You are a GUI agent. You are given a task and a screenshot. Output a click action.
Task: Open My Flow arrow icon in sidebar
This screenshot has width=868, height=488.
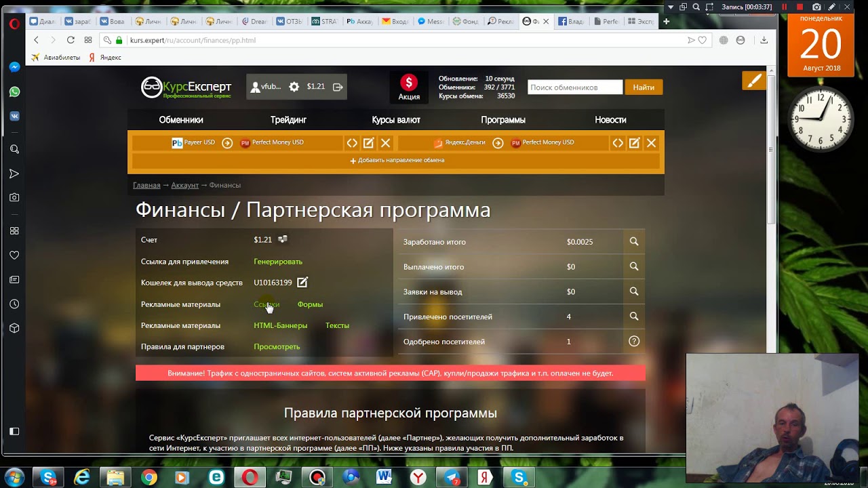14,174
